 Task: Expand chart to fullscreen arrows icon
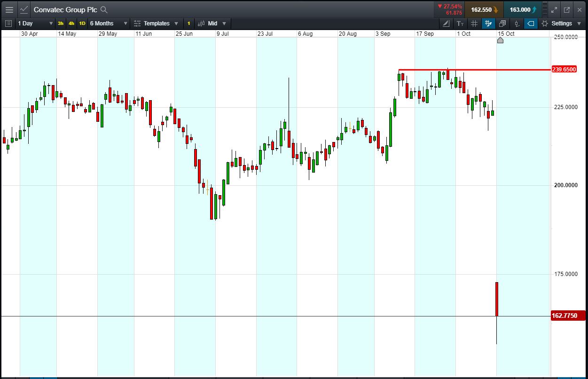(x=554, y=9)
